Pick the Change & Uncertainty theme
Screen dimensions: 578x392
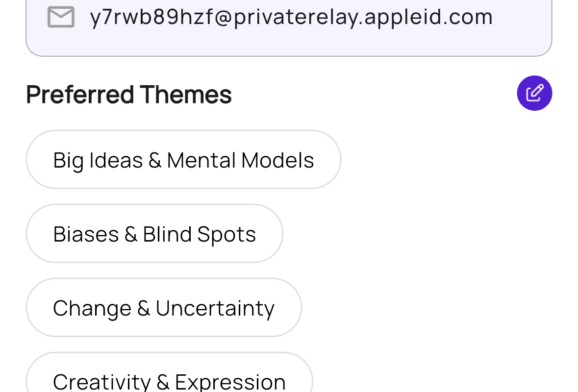tap(164, 308)
